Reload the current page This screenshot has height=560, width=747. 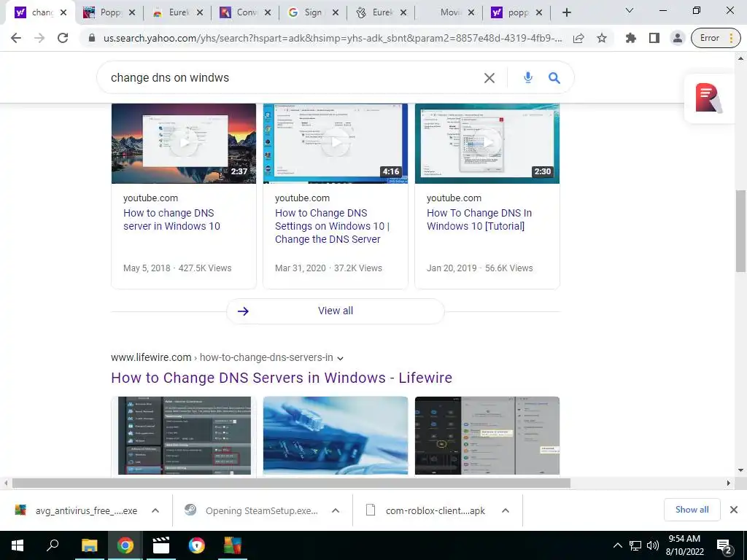tap(63, 38)
